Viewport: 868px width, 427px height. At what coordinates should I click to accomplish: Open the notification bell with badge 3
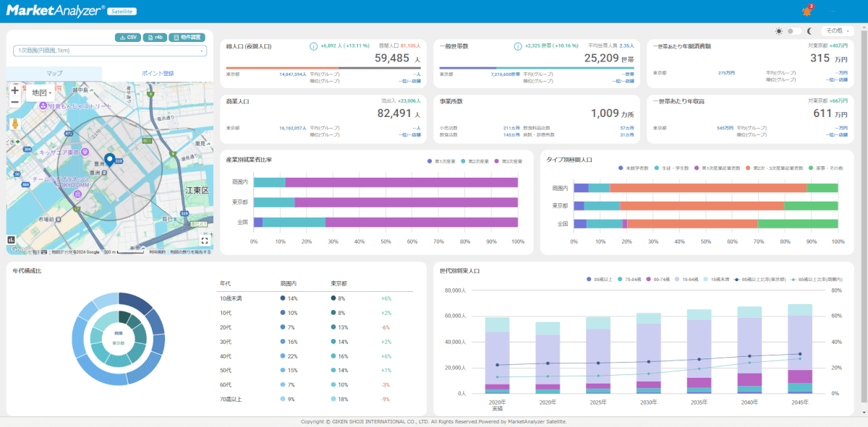807,11
